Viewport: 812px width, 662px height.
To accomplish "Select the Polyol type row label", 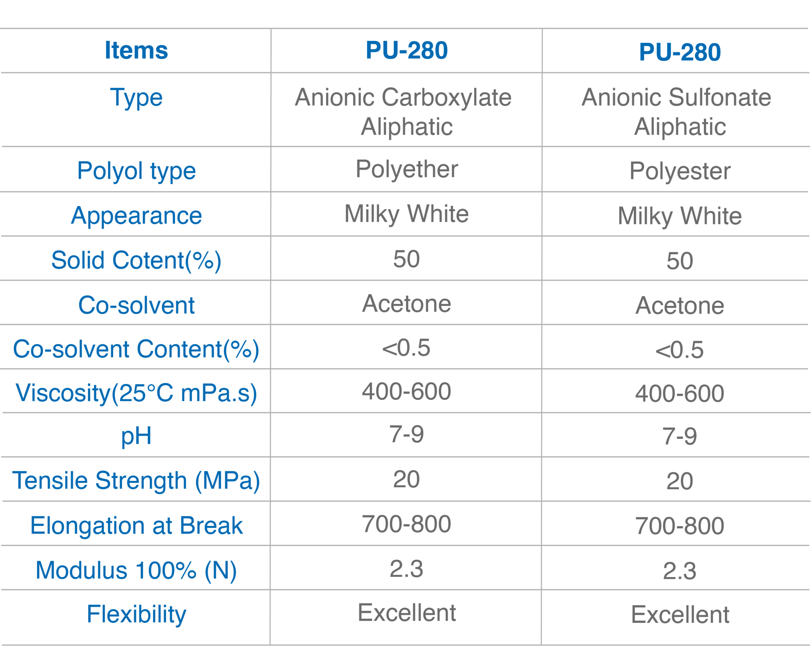I will pyautogui.click(x=136, y=171).
